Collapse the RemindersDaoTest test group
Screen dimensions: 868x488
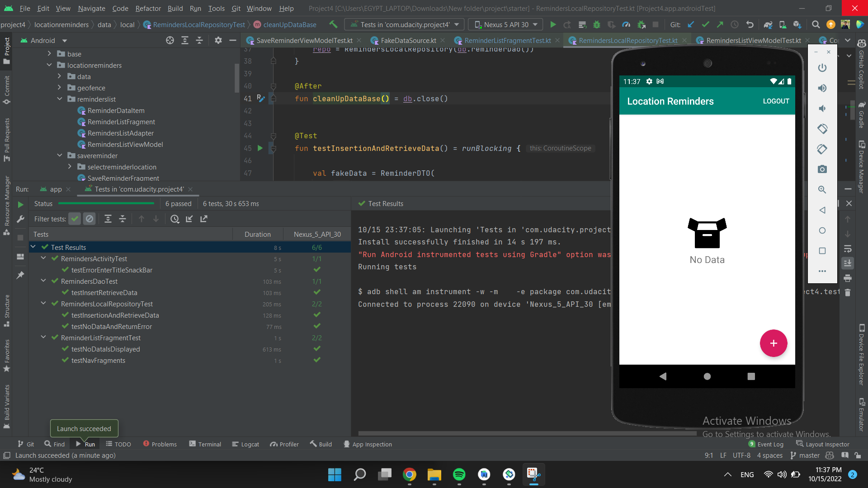[43, 281]
